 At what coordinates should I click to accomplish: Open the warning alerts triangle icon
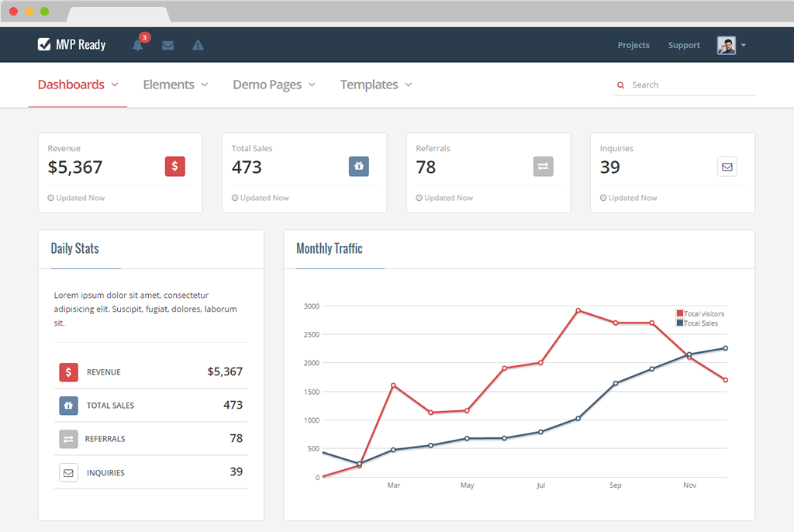pyautogui.click(x=198, y=45)
